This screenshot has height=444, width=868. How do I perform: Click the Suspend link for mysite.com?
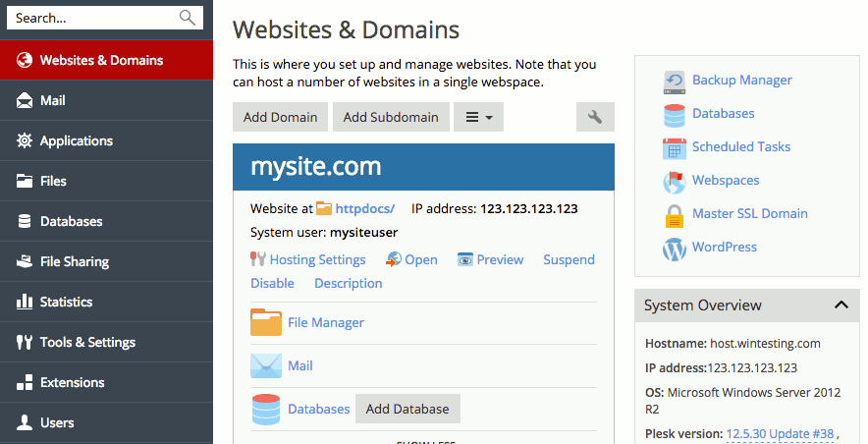coord(570,259)
